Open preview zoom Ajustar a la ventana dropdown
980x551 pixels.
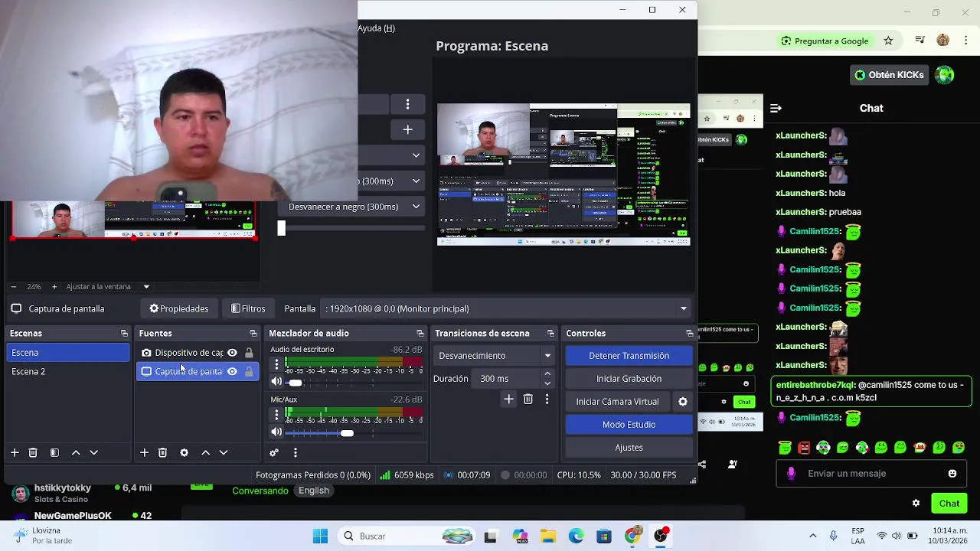[x=146, y=287]
